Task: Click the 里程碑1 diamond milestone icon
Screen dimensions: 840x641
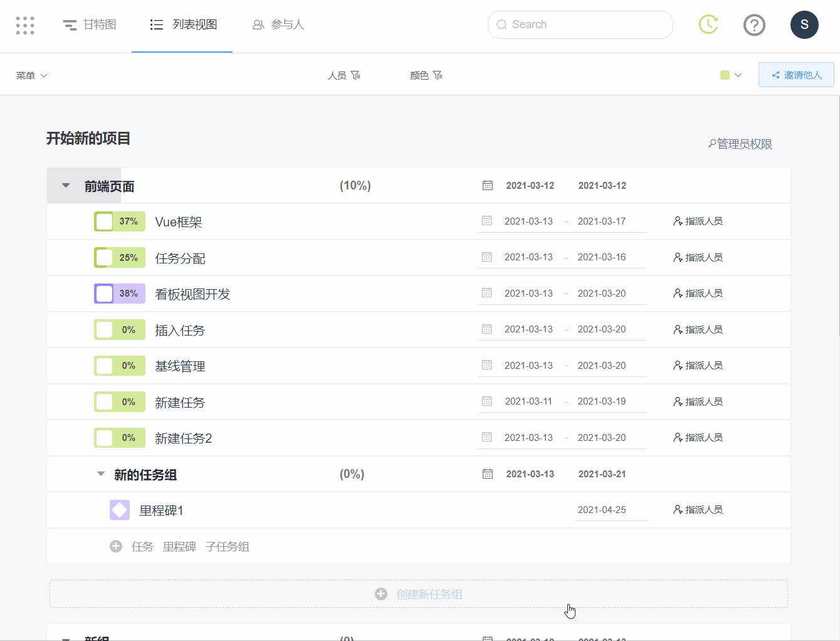Action: 120,510
